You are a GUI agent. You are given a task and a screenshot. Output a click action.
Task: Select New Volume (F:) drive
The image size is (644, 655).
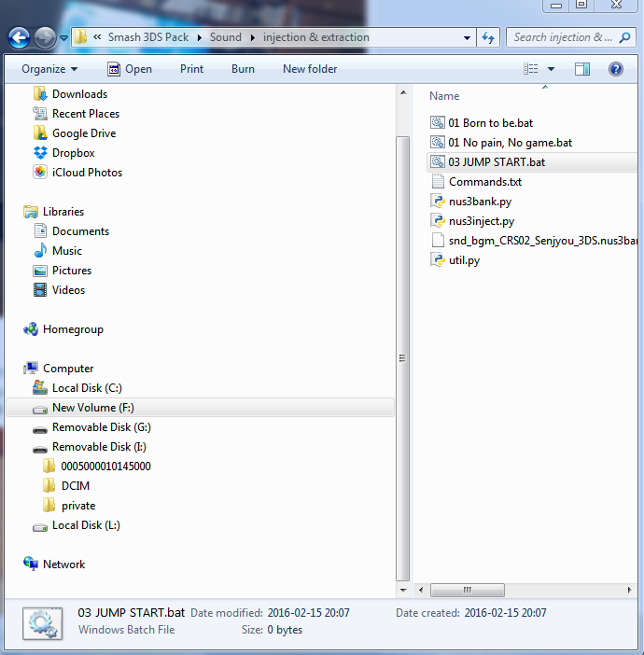point(200,408)
